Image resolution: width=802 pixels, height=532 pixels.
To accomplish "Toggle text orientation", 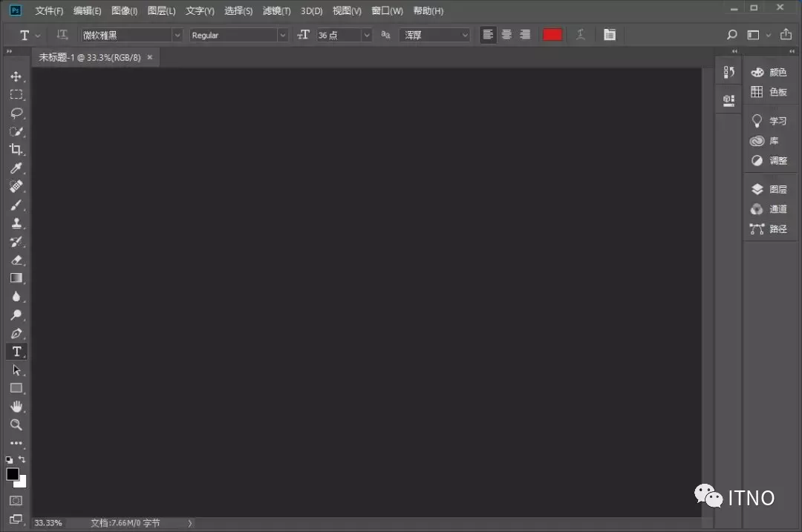I will click(x=62, y=35).
